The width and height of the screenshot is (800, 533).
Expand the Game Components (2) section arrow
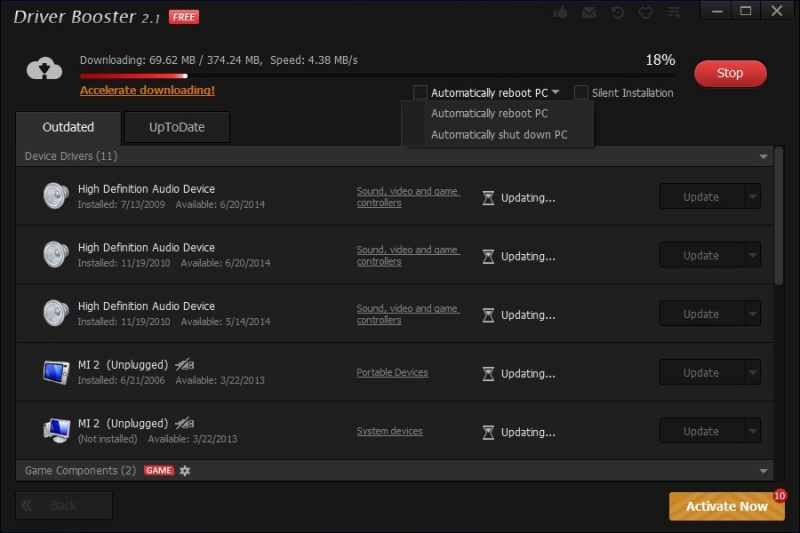(763, 471)
